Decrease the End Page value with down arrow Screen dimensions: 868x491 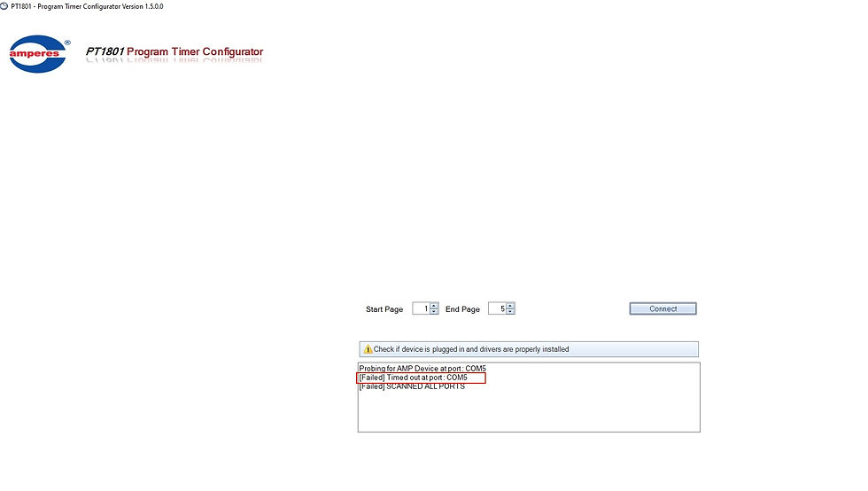pyautogui.click(x=510, y=311)
